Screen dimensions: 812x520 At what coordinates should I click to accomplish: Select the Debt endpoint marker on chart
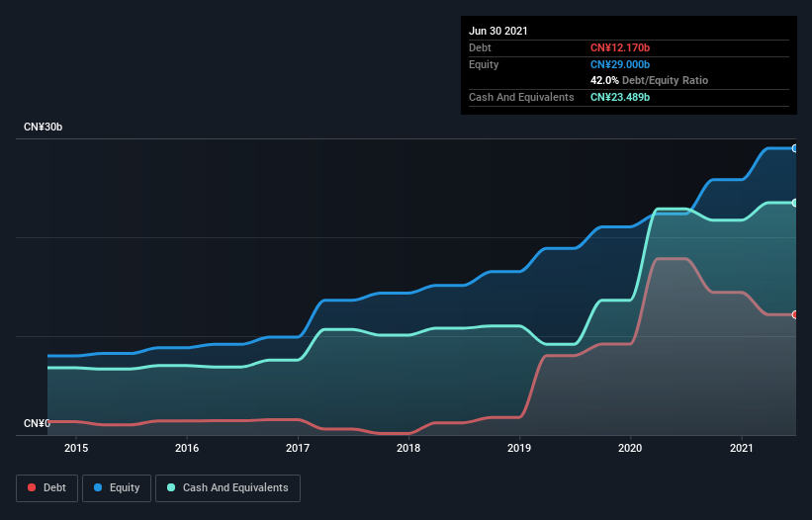point(795,314)
